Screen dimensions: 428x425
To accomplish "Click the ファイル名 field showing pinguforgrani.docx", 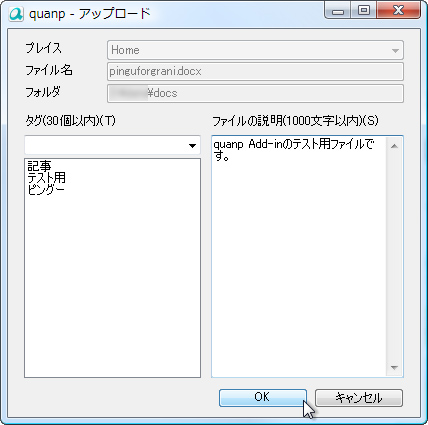I will coord(255,71).
